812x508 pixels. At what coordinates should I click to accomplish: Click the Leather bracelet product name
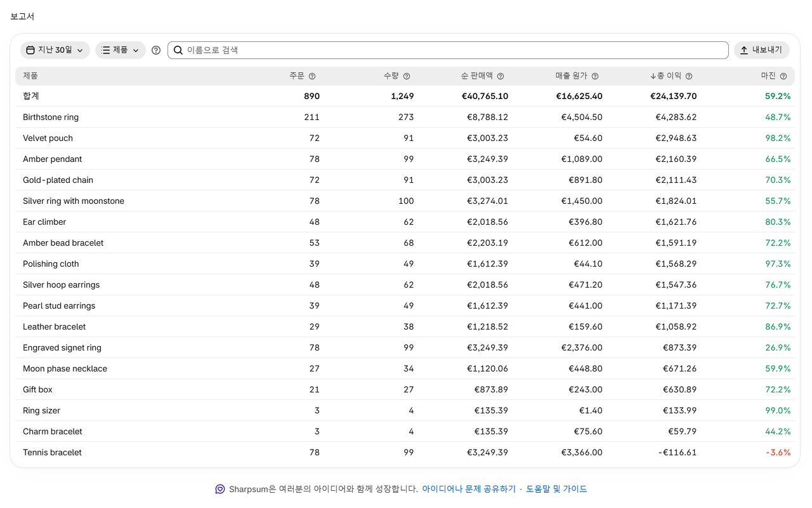[x=54, y=326]
